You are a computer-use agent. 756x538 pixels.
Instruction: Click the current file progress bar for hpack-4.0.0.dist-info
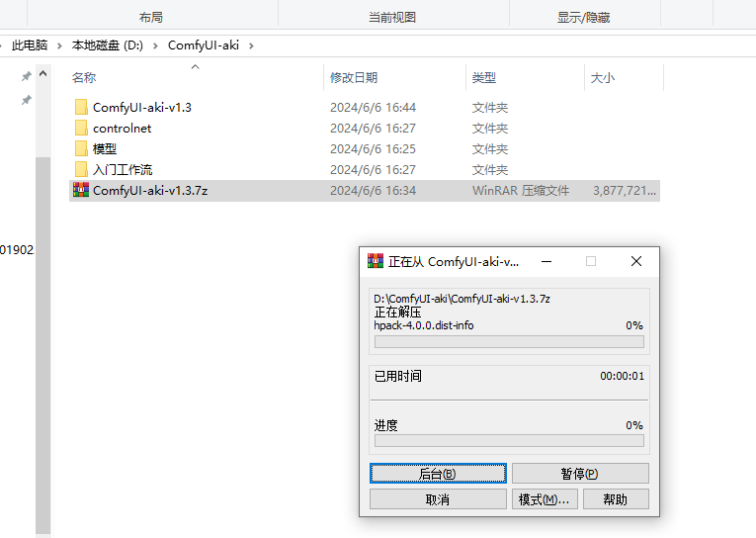click(509, 341)
